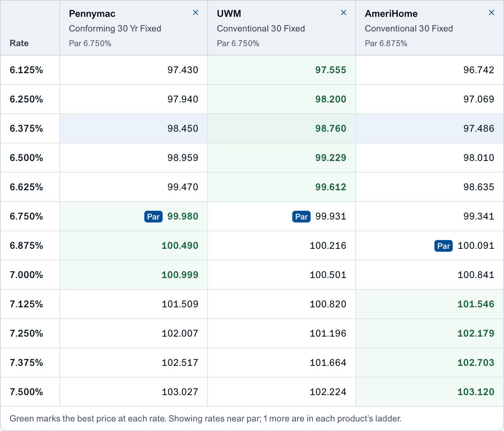Click UWM best price 97.555
This screenshot has height=431, width=504.
pos(331,70)
